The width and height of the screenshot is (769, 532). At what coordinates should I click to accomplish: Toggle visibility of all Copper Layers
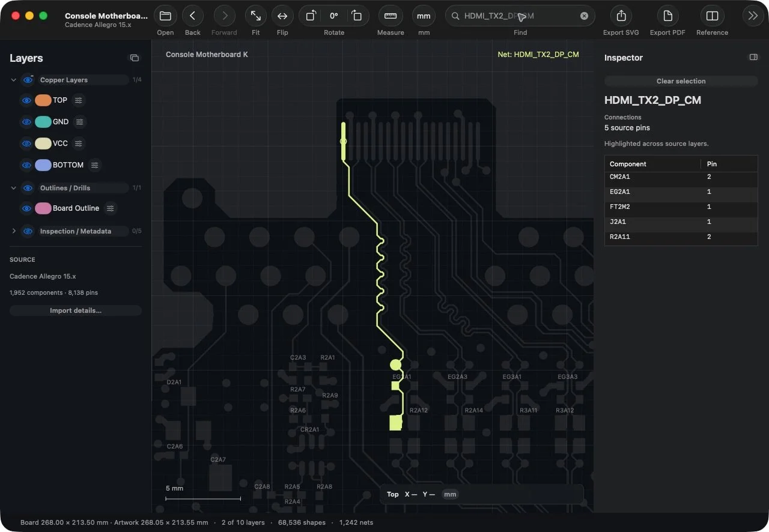(28, 80)
